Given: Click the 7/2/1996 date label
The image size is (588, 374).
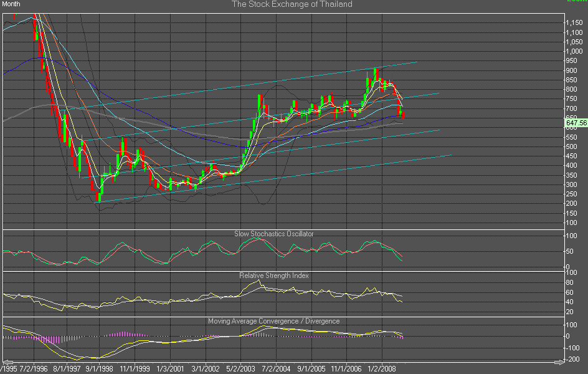Looking at the screenshot, I should (34, 369).
